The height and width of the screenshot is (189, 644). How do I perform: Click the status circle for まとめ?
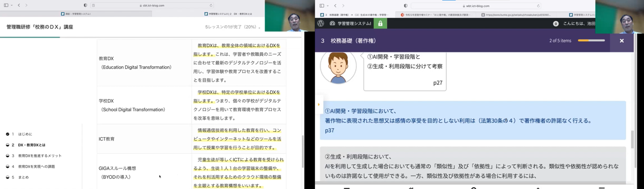click(x=8, y=177)
